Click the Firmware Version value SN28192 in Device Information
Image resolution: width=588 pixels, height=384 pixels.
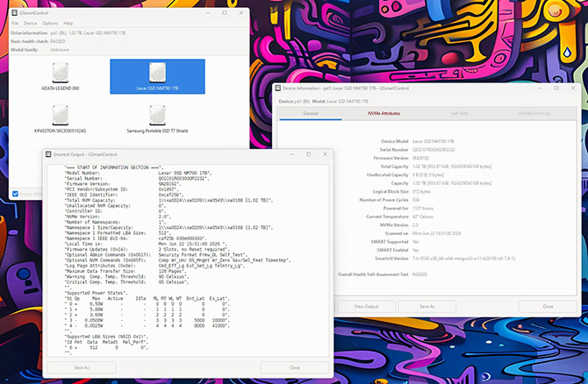pyautogui.click(x=420, y=158)
